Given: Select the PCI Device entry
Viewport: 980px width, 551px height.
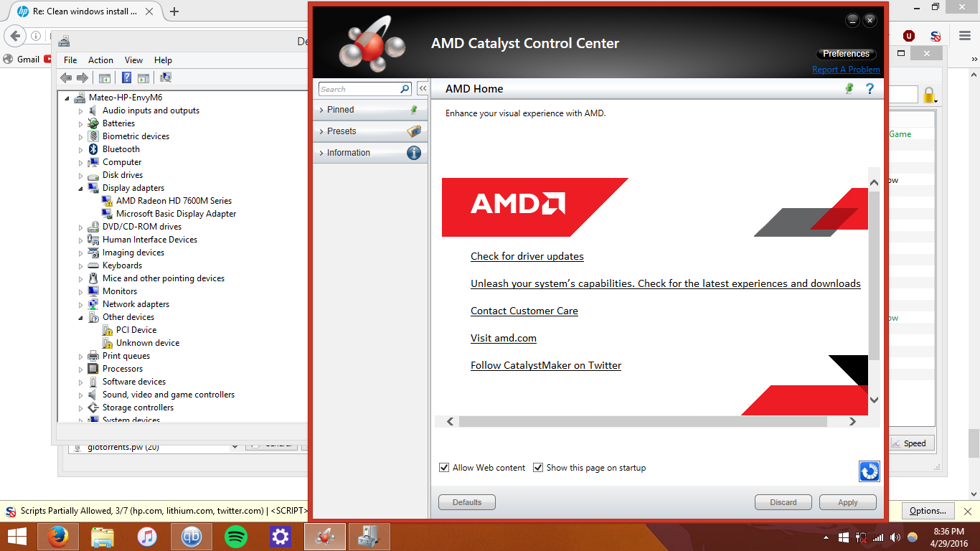Looking at the screenshot, I should [x=136, y=330].
